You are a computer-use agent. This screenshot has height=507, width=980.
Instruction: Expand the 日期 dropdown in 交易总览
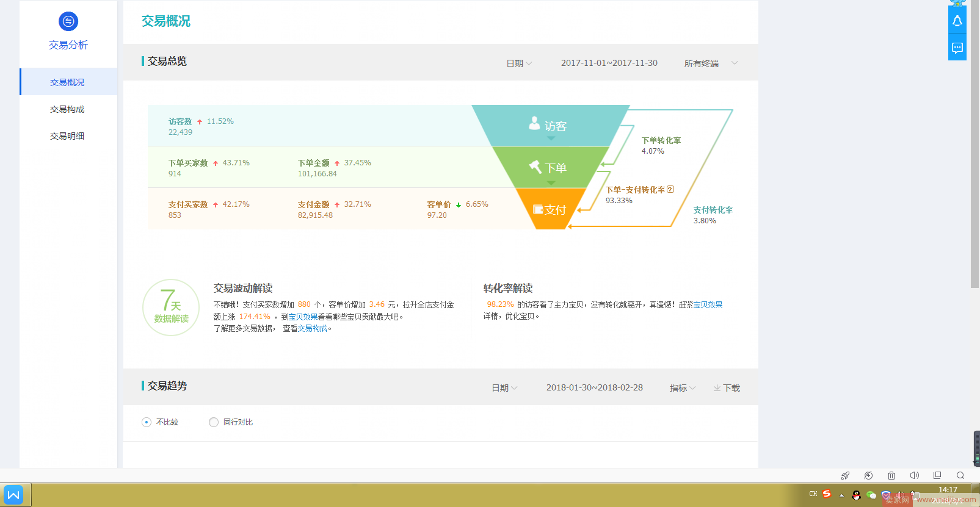click(x=519, y=63)
